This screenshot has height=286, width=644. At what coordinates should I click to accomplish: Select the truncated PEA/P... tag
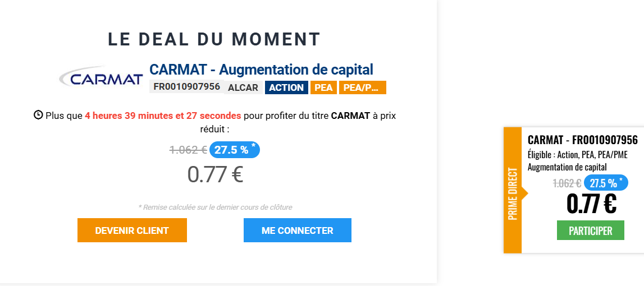362,87
